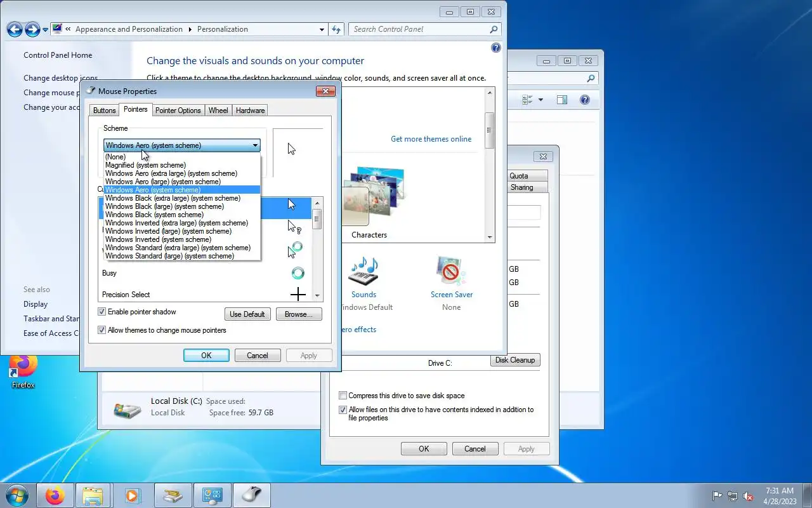
Task: Click Cancel in the disk properties dialog
Action: [475, 449]
